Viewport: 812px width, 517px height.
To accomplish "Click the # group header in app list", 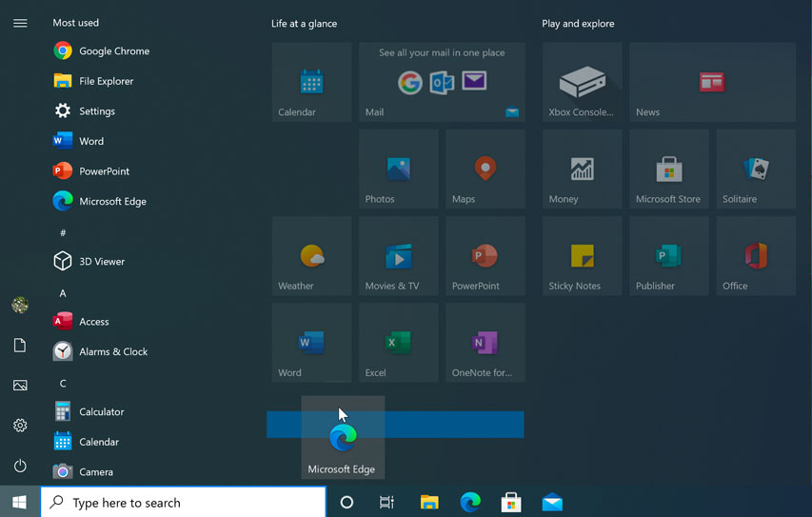I will coord(63,232).
